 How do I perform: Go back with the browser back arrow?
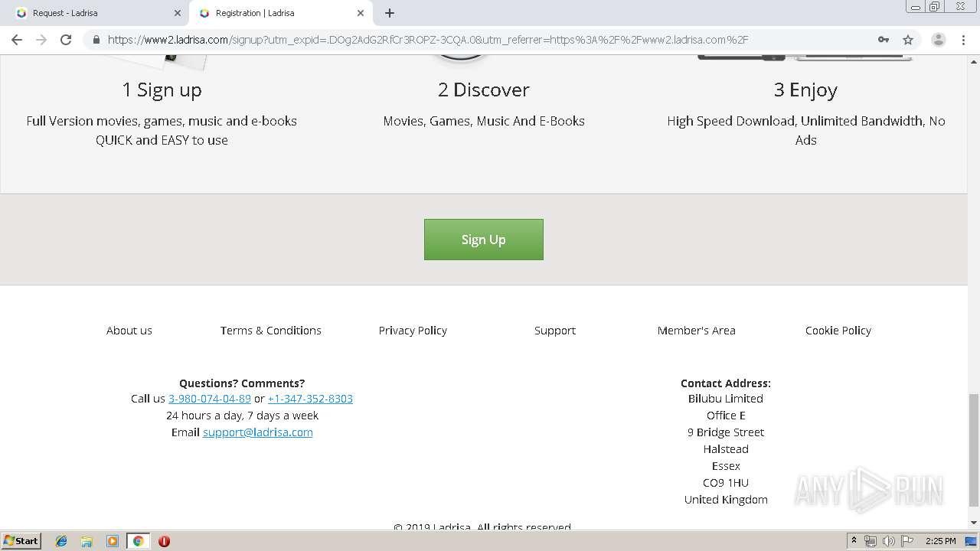[x=17, y=40]
